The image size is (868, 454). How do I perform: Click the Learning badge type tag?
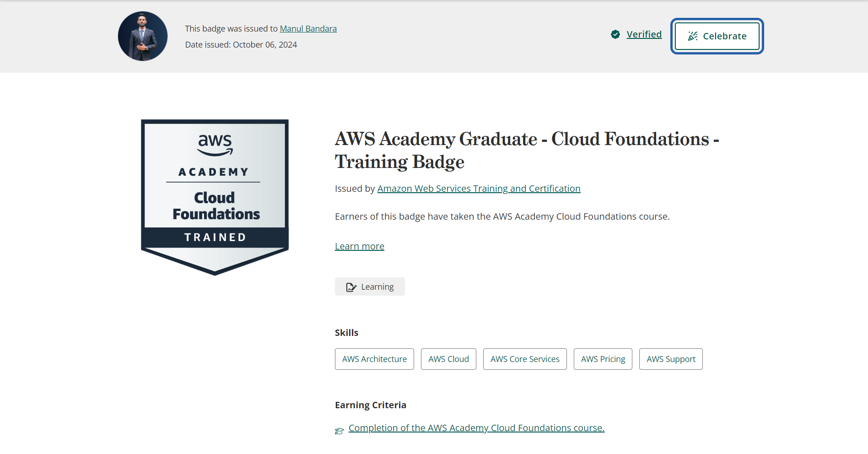coord(370,286)
